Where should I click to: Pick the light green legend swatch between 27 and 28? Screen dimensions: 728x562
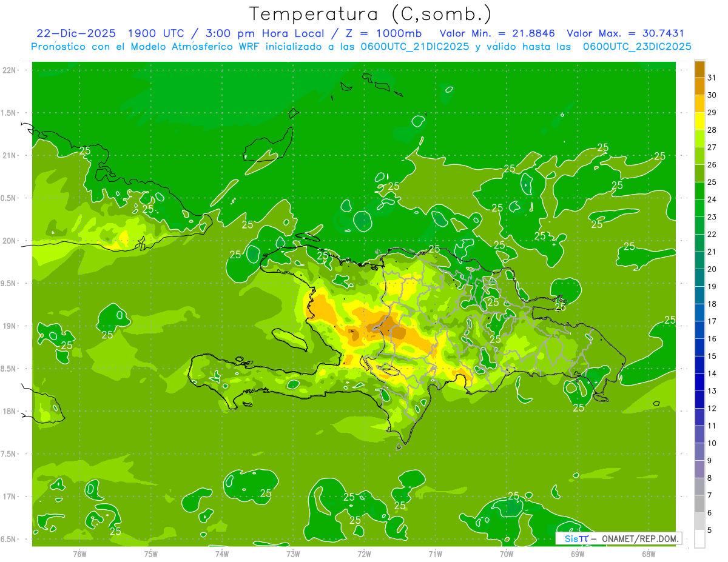click(699, 138)
